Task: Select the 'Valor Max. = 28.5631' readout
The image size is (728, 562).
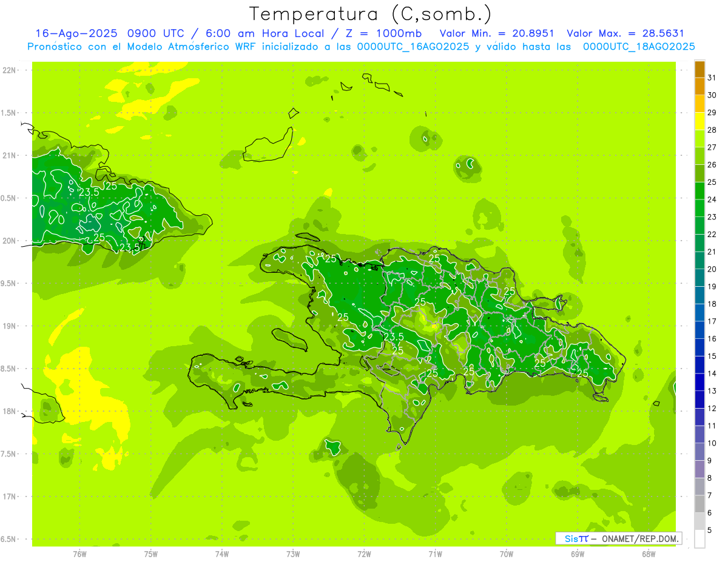Action: pos(625,33)
